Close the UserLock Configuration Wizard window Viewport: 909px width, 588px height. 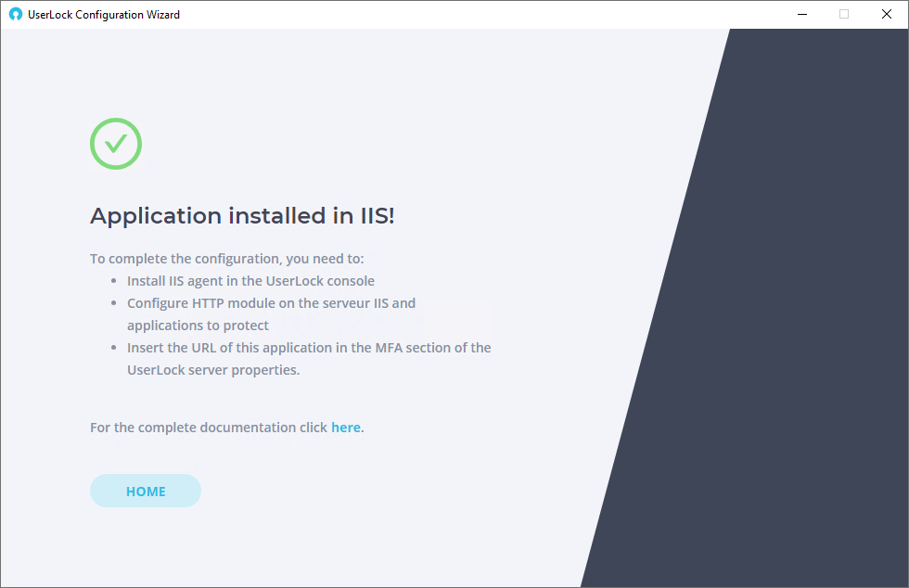tap(887, 15)
